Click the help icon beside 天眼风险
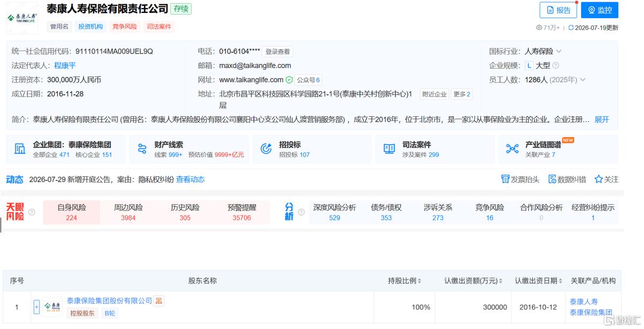 [32, 212]
